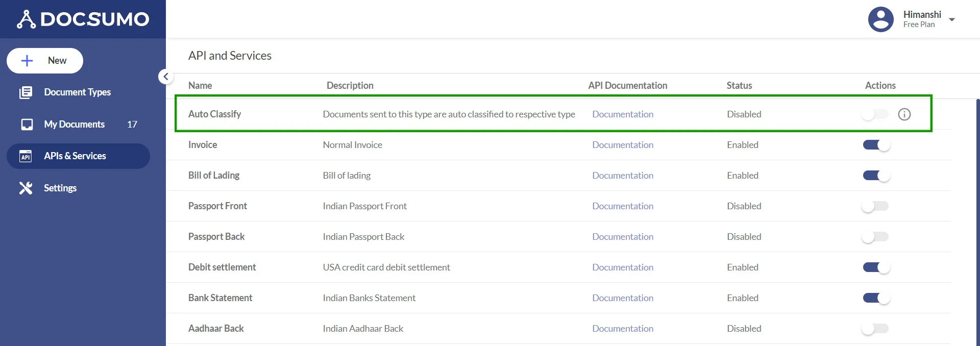This screenshot has height=346, width=980.
Task: Click the Free Plan label
Action: 919,24
